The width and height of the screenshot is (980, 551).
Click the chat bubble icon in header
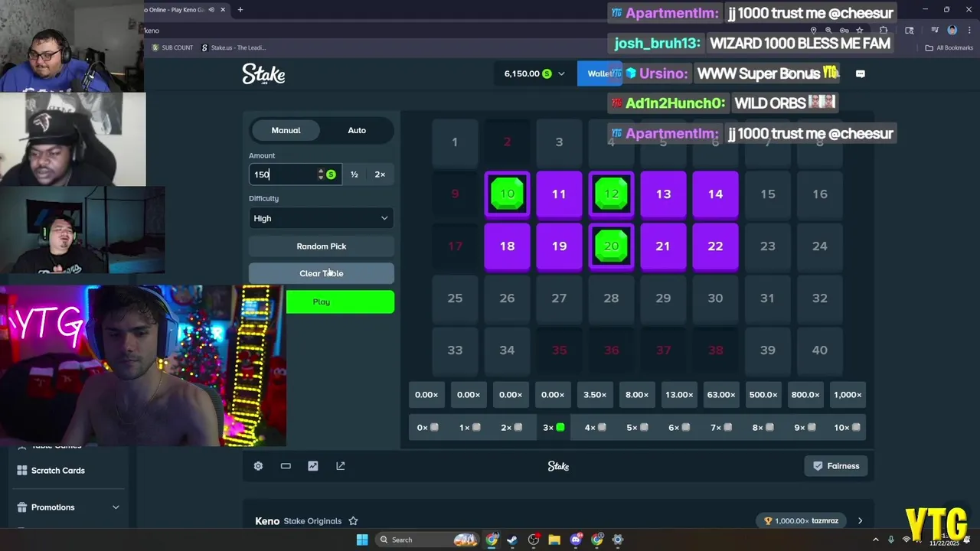(x=860, y=74)
